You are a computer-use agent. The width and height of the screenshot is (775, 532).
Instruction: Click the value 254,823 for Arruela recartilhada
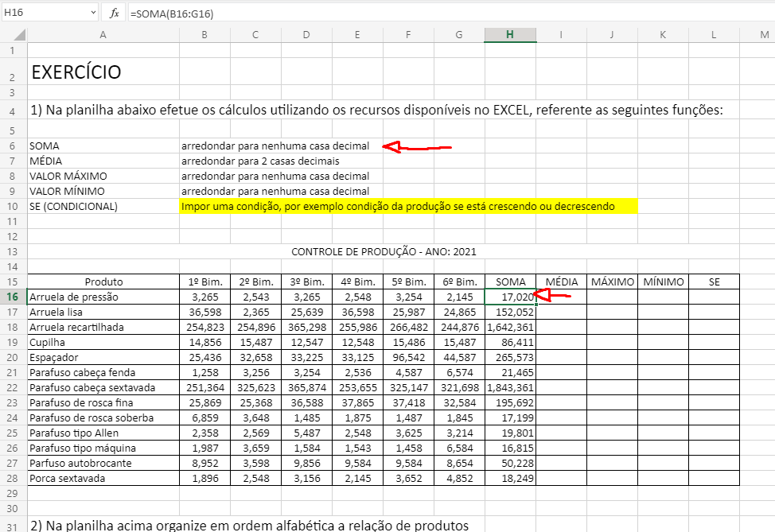[205, 327]
